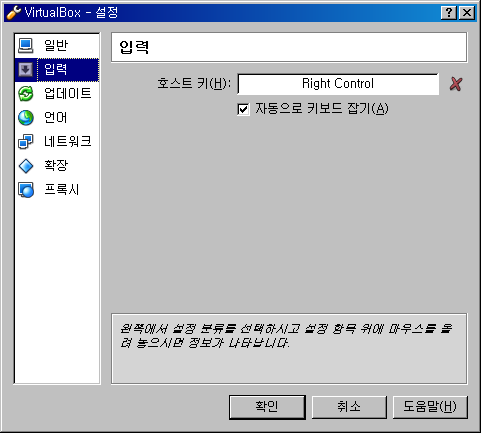481x433 pixels.
Task: Confirm settings with the 확인 button
Action: [x=267, y=407]
